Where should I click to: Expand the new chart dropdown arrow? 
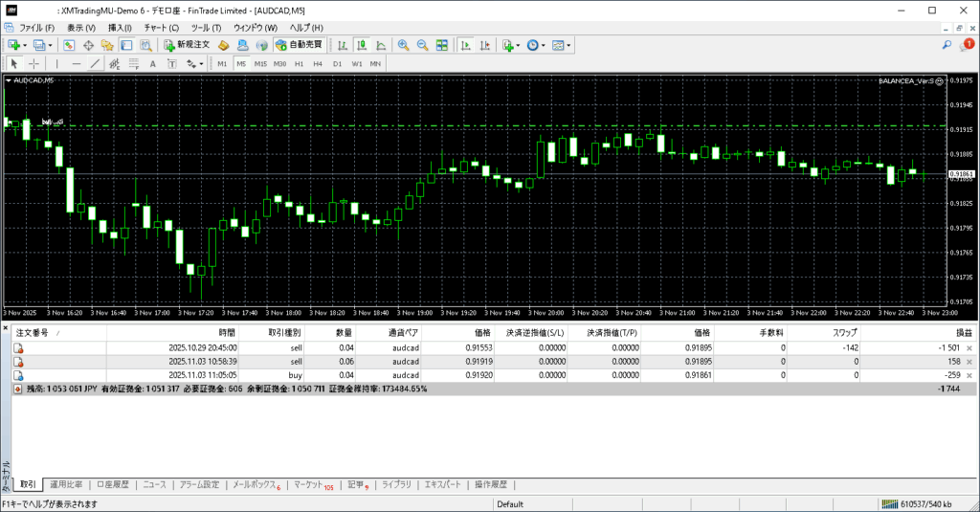(25, 45)
